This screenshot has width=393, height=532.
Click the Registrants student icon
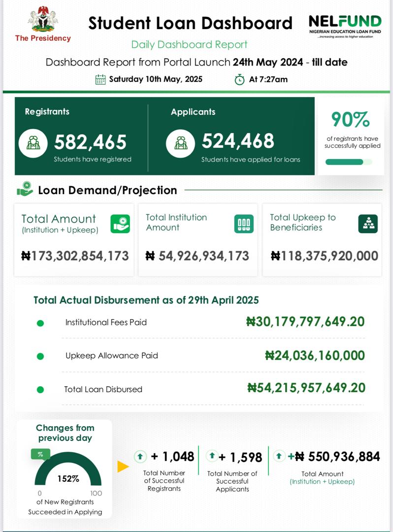[33, 143]
